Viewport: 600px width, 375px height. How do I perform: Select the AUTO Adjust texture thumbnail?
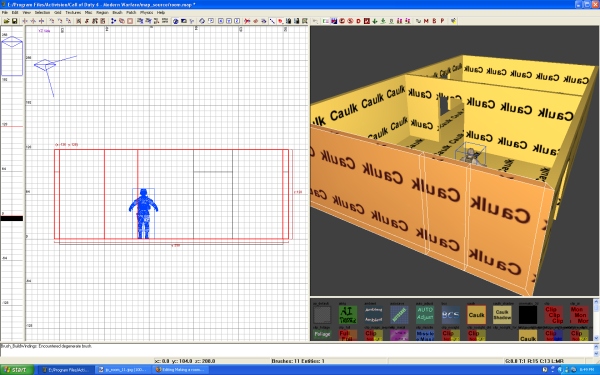click(x=425, y=315)
